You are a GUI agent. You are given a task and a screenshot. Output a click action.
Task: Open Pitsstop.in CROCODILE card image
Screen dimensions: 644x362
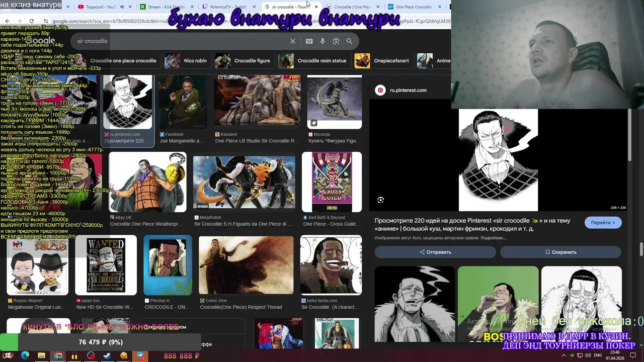click(x=168, y=265)
